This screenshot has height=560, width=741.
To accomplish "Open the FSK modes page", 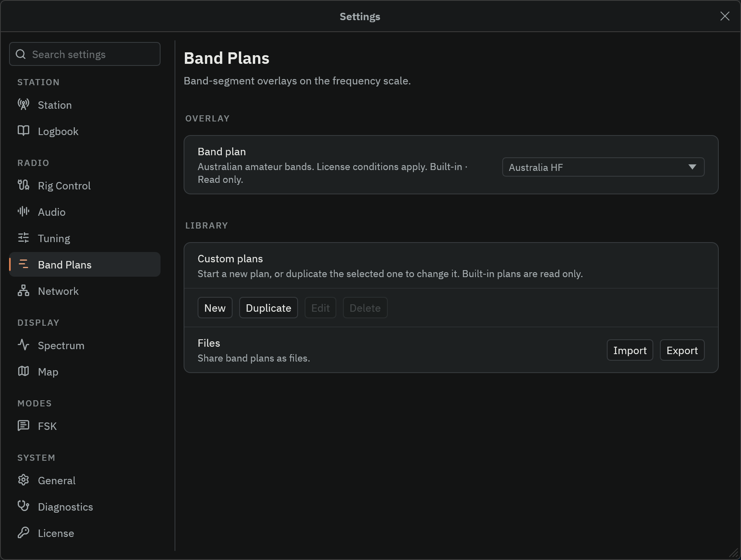I will tap(85, 426).
